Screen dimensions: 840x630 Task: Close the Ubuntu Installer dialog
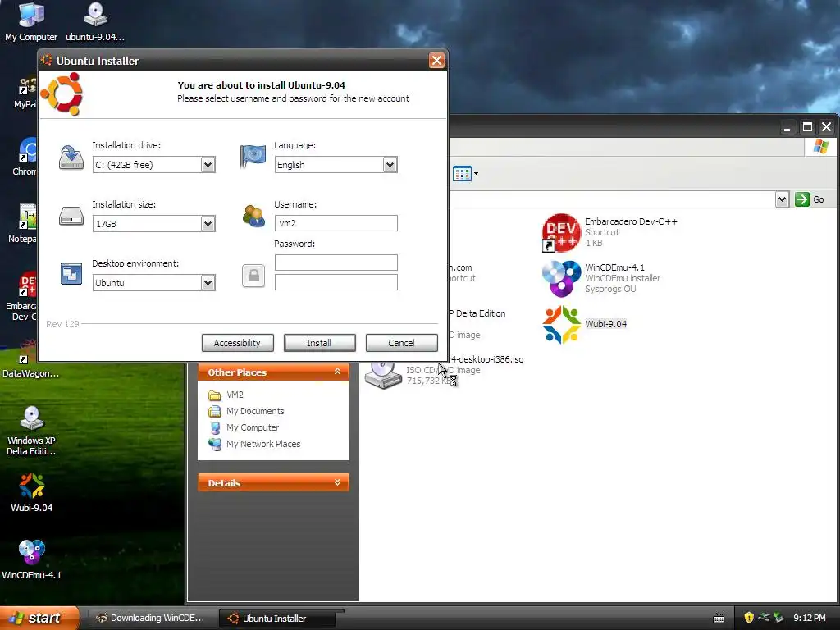pyautogui.click(x=436, y=61)
